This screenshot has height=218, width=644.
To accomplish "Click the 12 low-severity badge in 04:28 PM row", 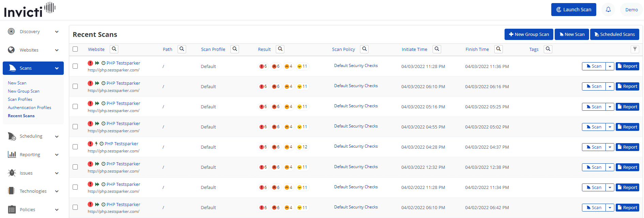I will tap(302, 147).
